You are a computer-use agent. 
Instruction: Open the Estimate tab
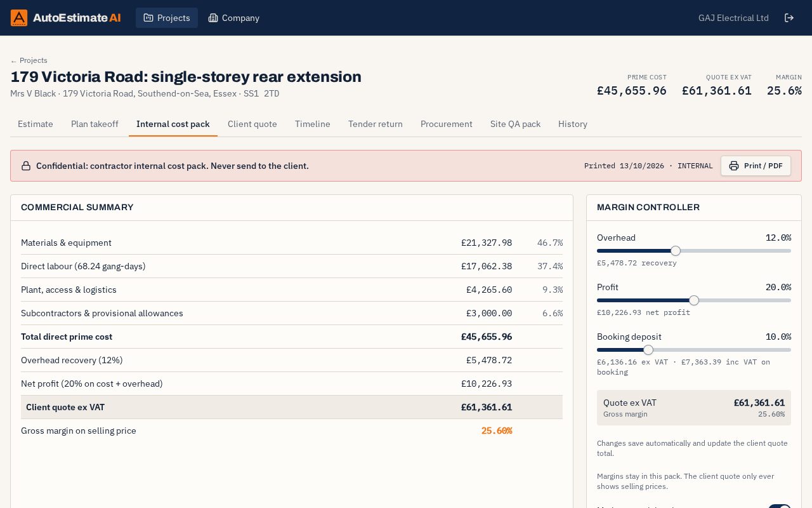(x=36, y=124)
